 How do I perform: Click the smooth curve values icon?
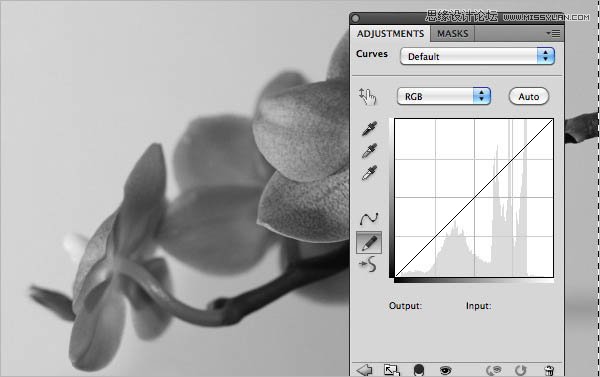click(368, 264)
